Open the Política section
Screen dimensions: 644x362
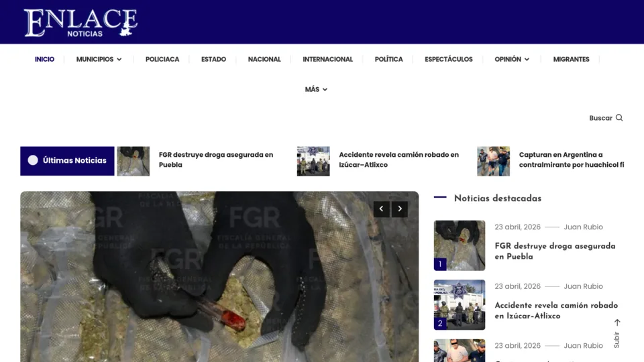pos(388,59)
